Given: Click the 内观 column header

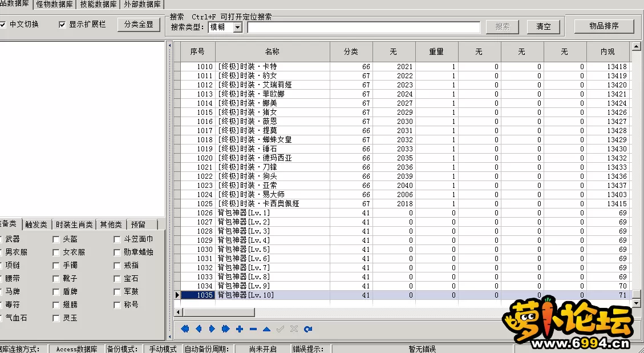Looking at the screenshot, I should click(x=608, y=52).
